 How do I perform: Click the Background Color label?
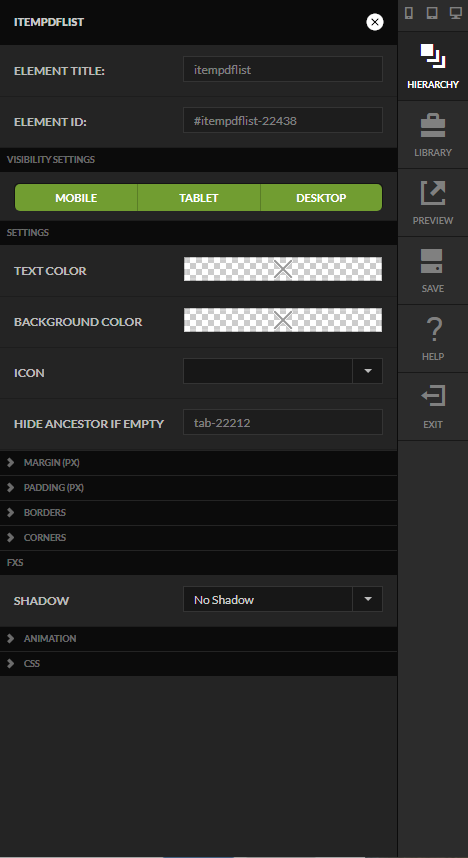[78, 322]
